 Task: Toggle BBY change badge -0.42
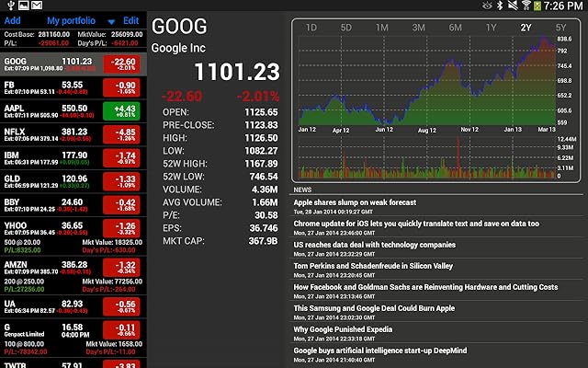(x=121, y=205)
